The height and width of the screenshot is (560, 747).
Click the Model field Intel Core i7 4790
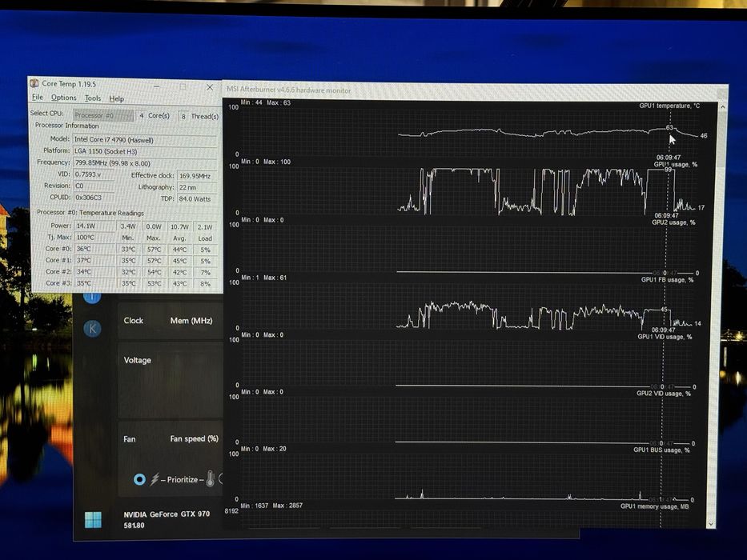point(145,139)
